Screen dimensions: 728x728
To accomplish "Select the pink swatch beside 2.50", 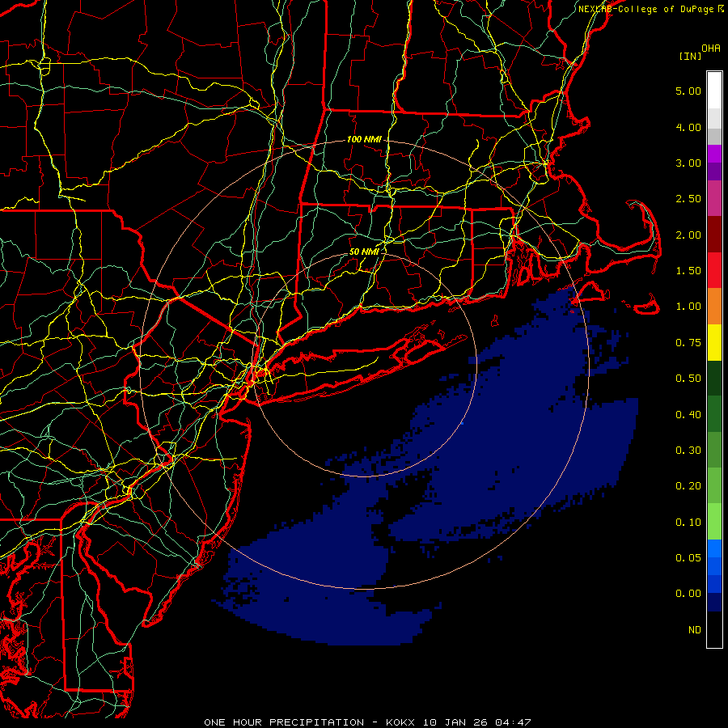I will (714, 199).
